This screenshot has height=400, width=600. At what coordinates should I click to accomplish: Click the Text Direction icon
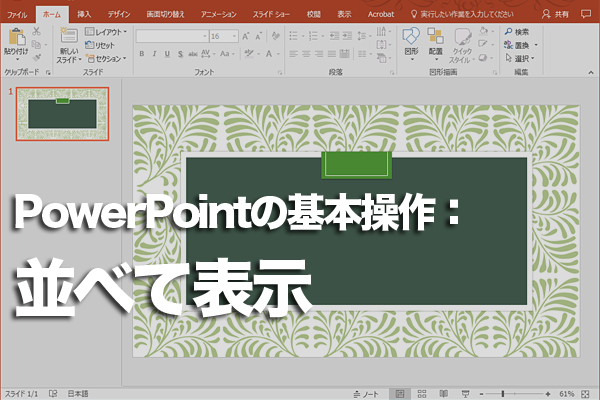coord(382,31)
